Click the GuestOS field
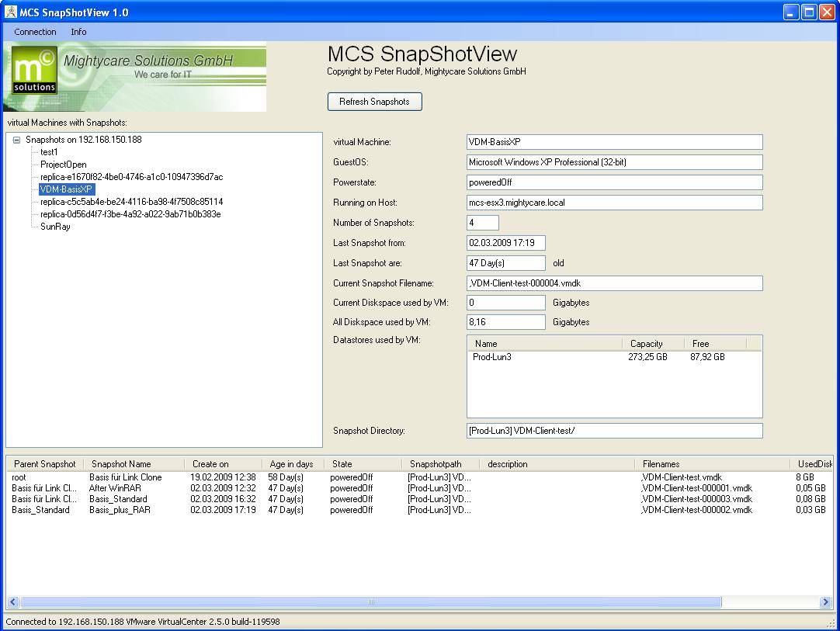 pos(614,162)
